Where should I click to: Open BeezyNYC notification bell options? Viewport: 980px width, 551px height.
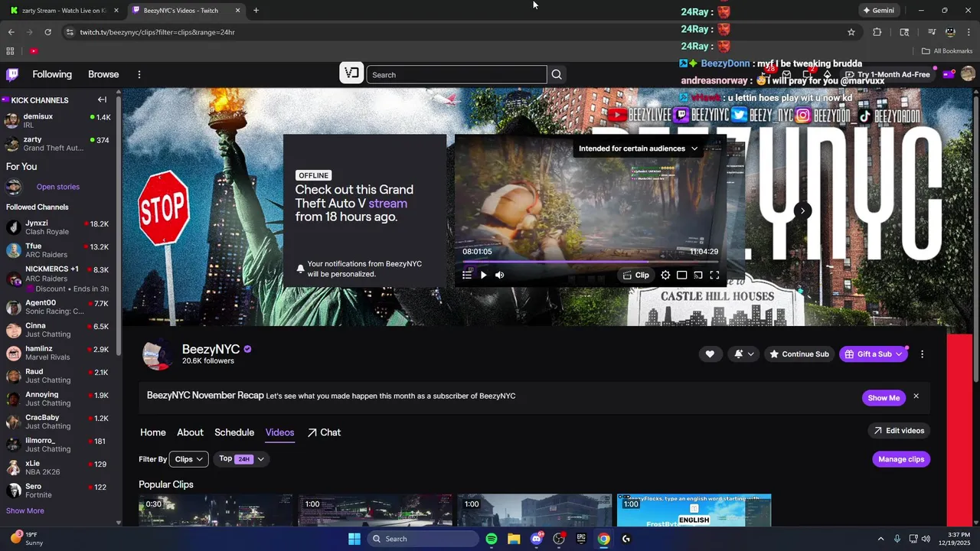click(x=744, y=354)
